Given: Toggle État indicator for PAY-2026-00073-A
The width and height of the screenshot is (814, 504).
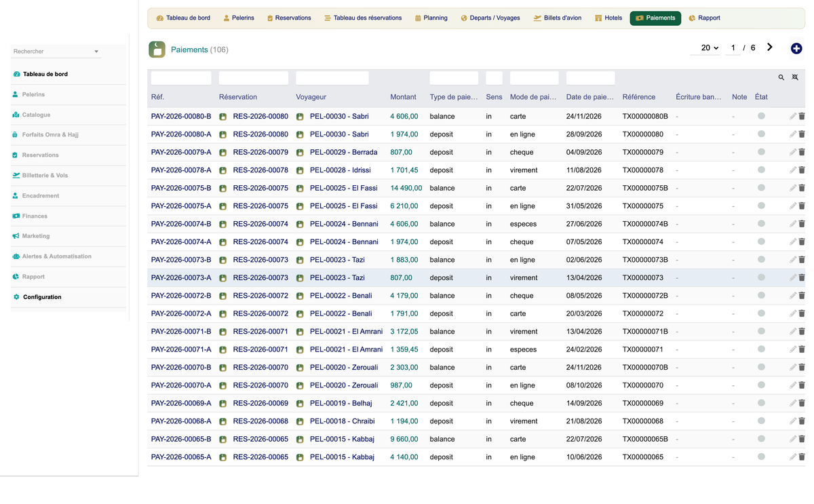Looking at the screenshot, I should [x=762, y=277].
